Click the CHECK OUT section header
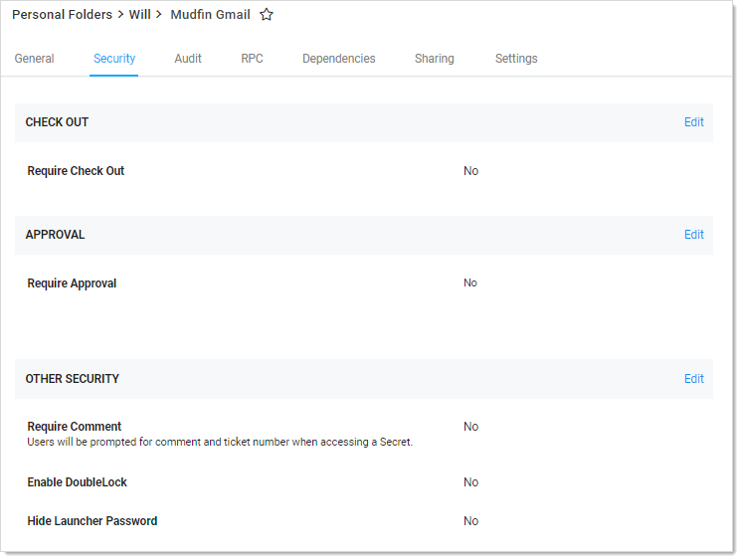The image size is (741, 560). [57, 122]
